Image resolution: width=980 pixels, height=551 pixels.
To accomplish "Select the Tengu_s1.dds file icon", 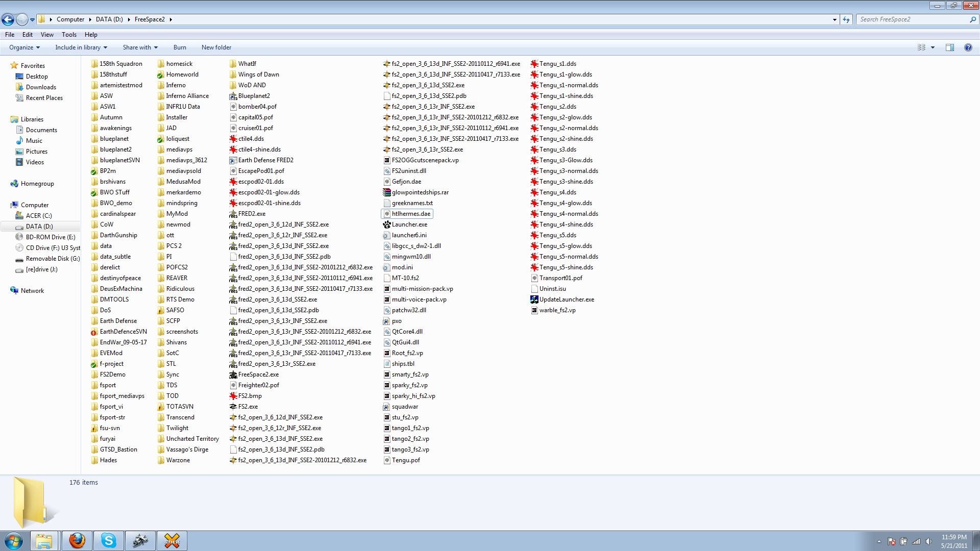I will pos(534,64).
